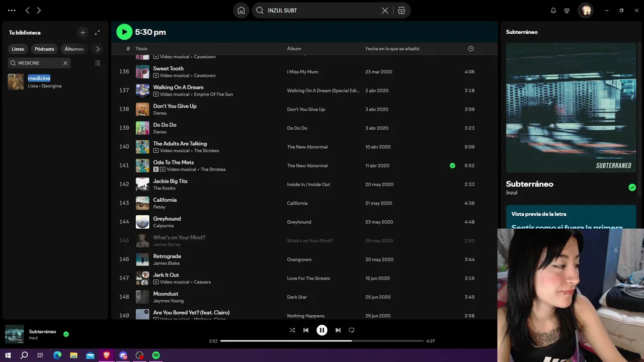
Task: Play the 5:30 pm playlist
Action: (x=124, y=32)
